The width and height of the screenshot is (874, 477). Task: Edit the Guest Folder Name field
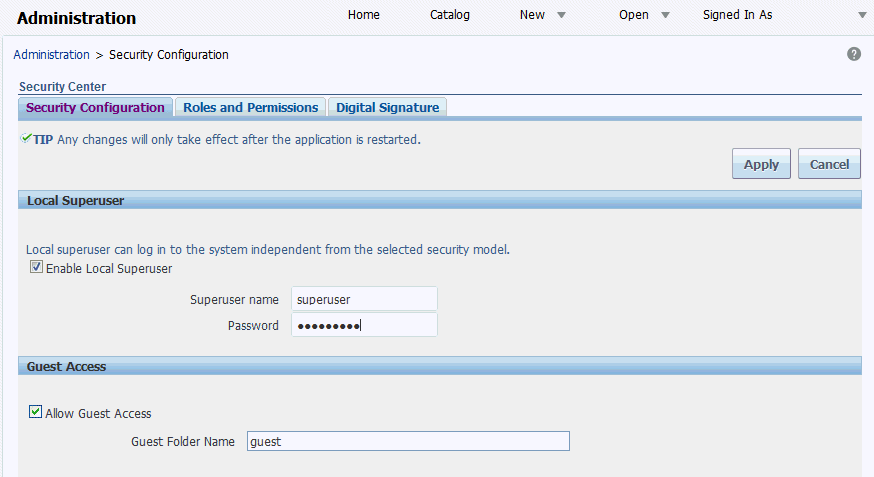[407, 441]
